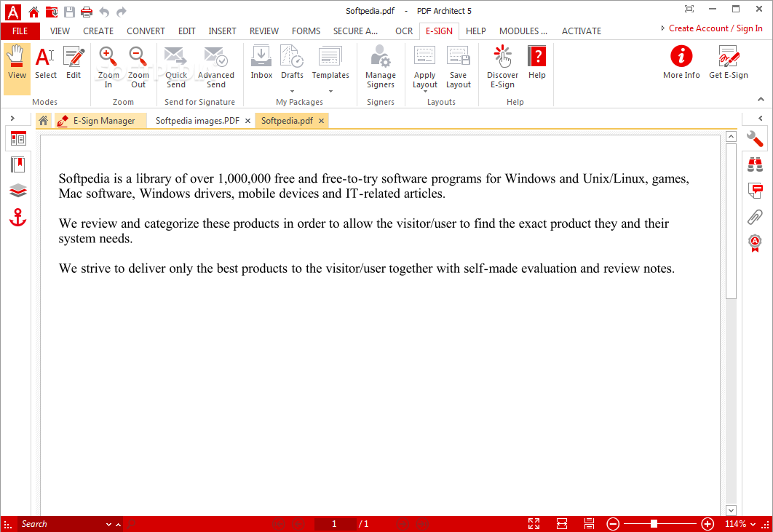Toggle full screen view in status bar
Screen dimensions: 773x532
[534, 523]
